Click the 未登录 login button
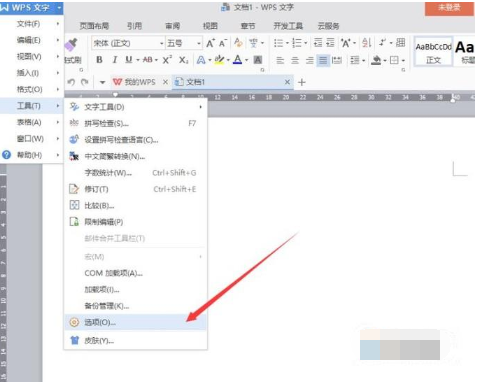The width and height of the screenshot is (478, 382). tap(449, 8)
